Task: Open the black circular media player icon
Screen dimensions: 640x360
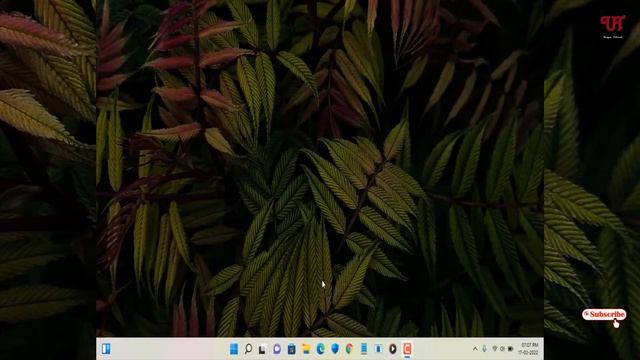Action: coord(393,349)
